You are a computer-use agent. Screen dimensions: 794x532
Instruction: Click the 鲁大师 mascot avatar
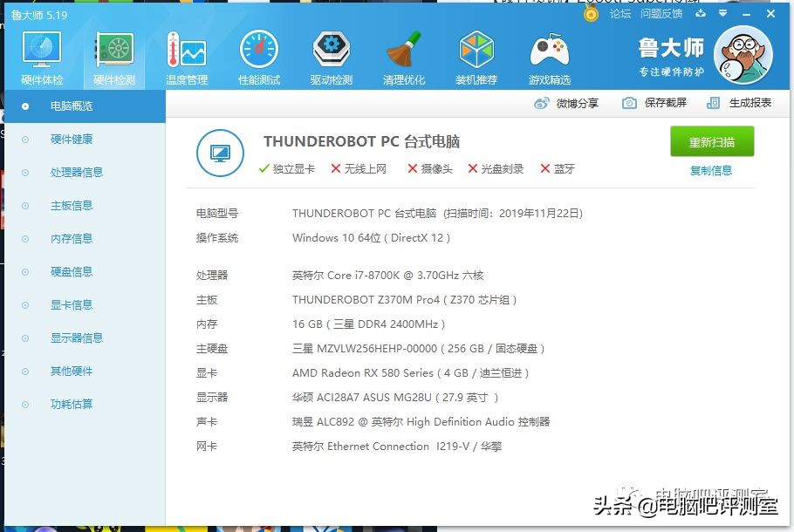743,54
